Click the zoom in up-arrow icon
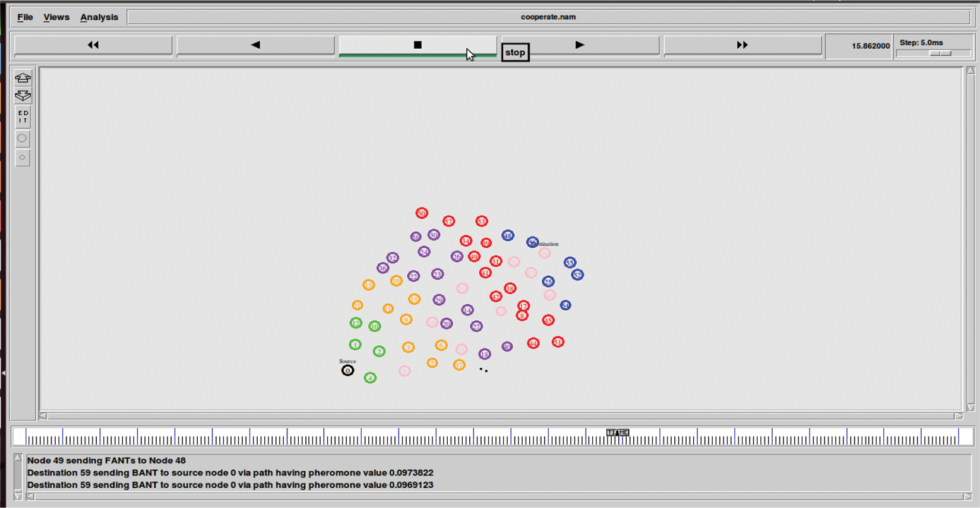The height and width of the screenshot is (508, 980). point(23,78)
